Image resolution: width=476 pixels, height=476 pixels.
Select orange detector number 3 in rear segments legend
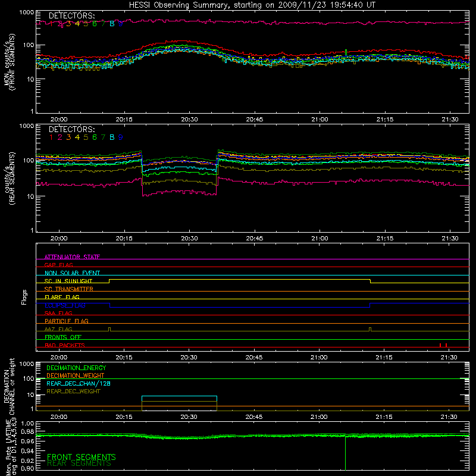point(68,137)
